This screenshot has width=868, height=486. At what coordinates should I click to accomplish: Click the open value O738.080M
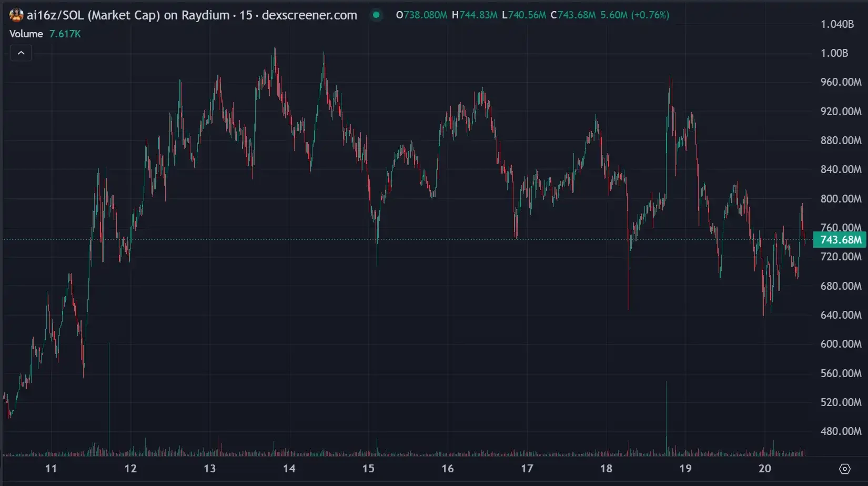pos(421,15)
